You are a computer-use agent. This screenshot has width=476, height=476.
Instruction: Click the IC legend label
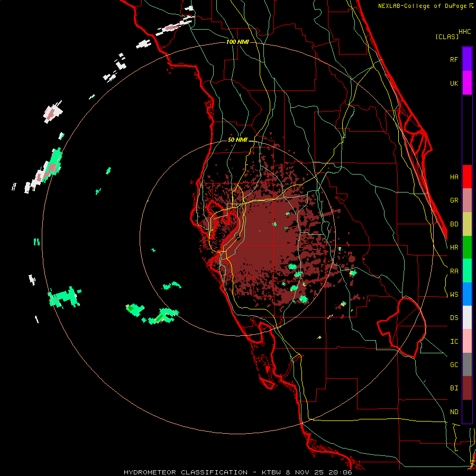coord(454,342)
